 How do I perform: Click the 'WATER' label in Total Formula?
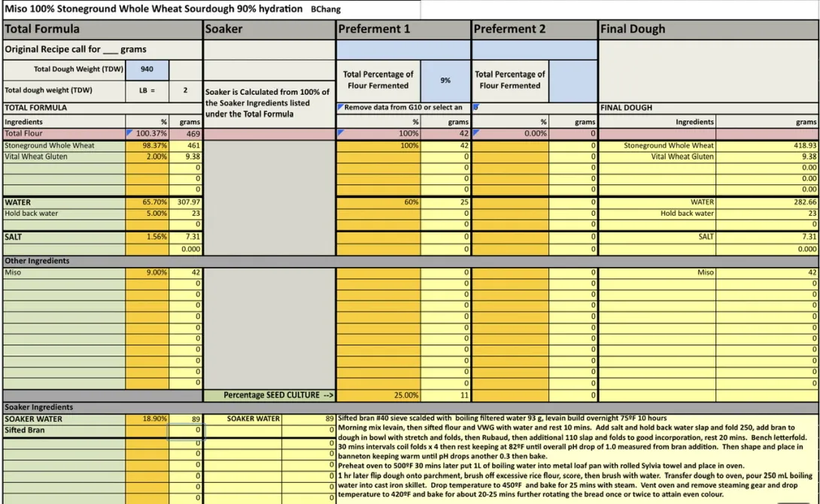tap(65, 202)
